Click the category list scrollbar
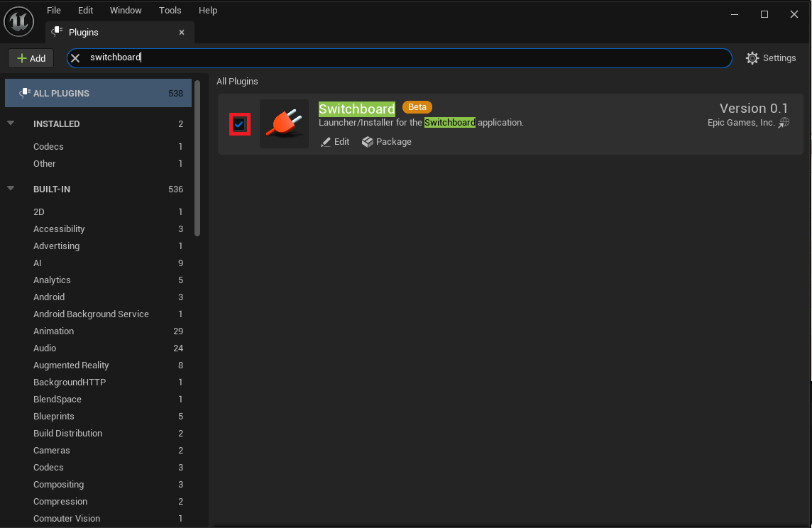The width and height of the screenshot is (812, 528). click(197, 158)
